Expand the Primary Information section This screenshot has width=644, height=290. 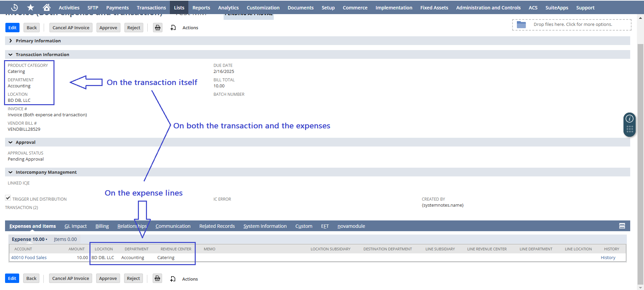click(10, 41)
